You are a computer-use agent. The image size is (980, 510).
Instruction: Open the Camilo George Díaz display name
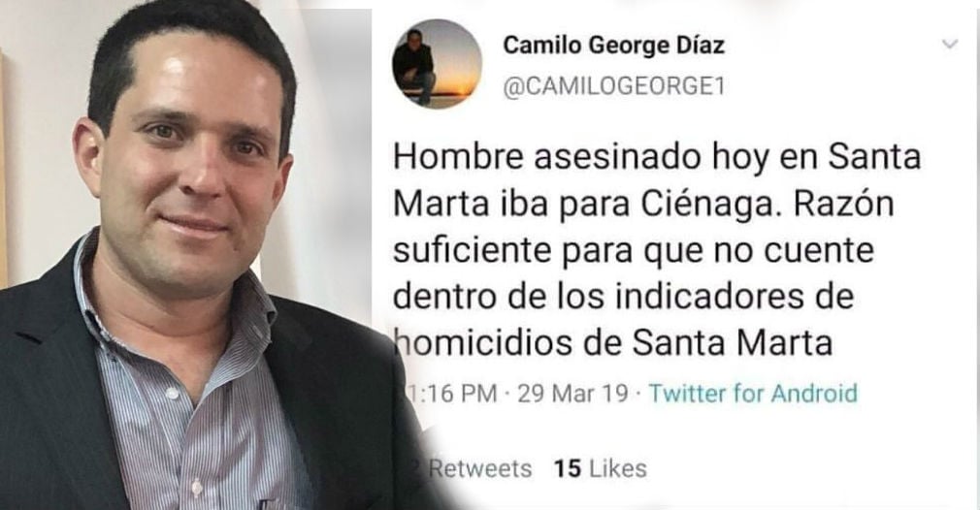pos(614,46)
